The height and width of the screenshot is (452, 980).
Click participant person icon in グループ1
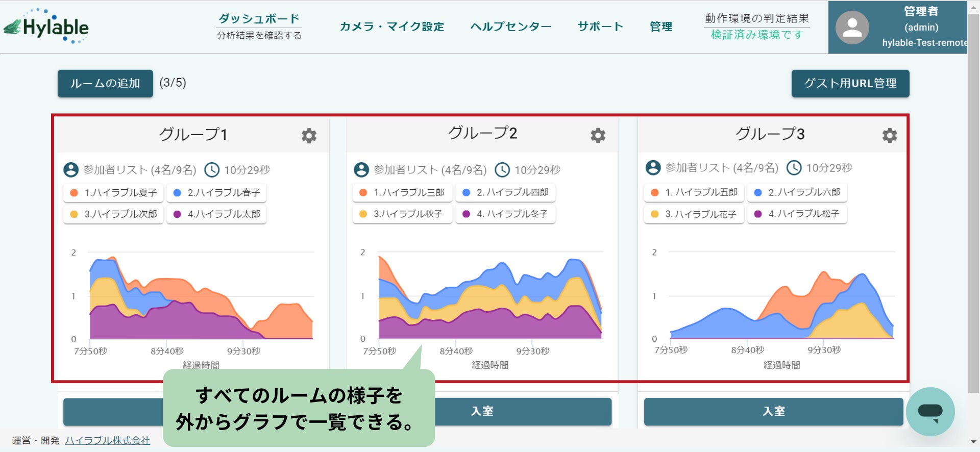(71, 169)
